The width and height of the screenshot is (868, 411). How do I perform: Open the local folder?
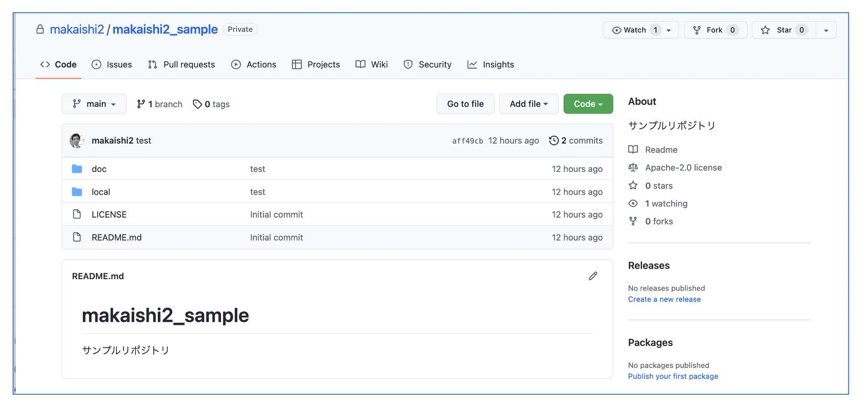[101, 192]
